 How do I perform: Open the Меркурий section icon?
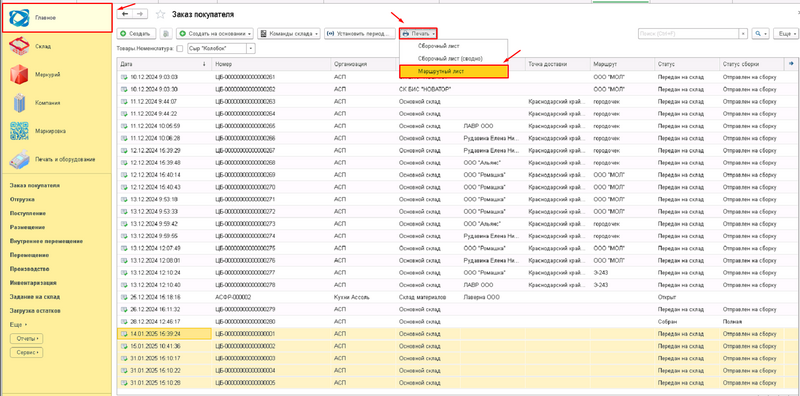tap(19, 75)
